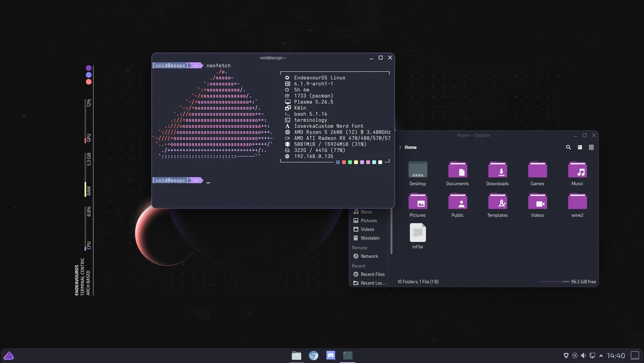Pause media playback from the tray icon
This screenshot has height=363, width=644.
click(x=574, y=355)
